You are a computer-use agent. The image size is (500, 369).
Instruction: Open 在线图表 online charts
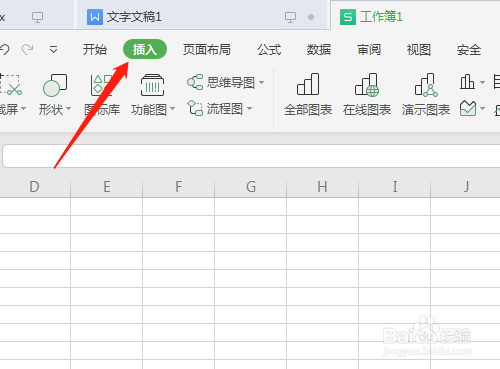tap(367, 95)
